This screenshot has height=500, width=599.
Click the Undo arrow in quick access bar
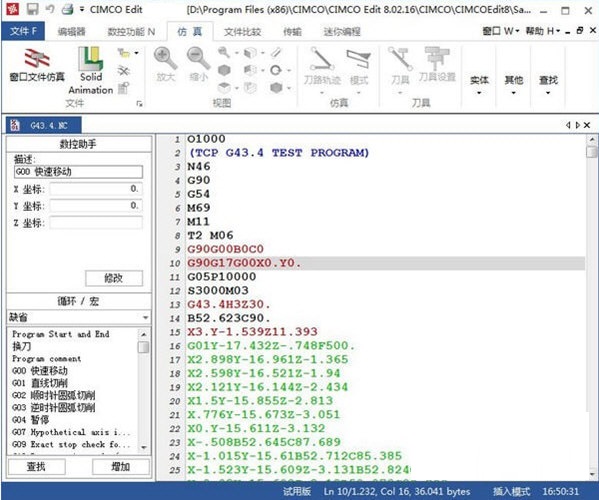point(50,9)
